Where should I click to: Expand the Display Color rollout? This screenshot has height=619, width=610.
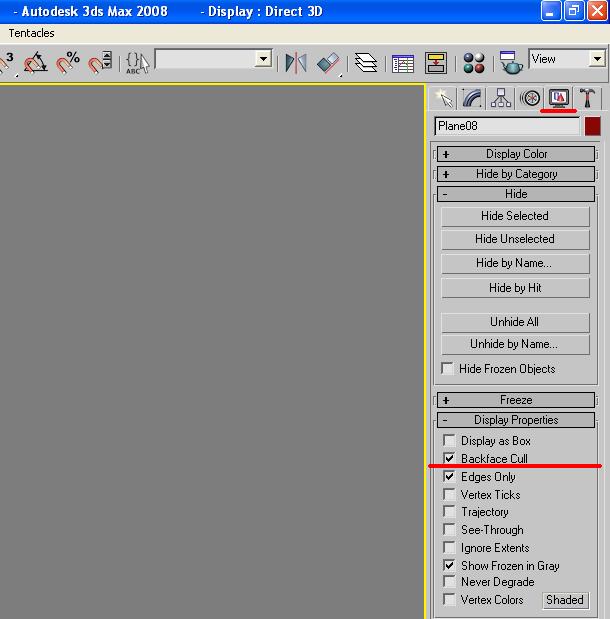tap(516, 154)
